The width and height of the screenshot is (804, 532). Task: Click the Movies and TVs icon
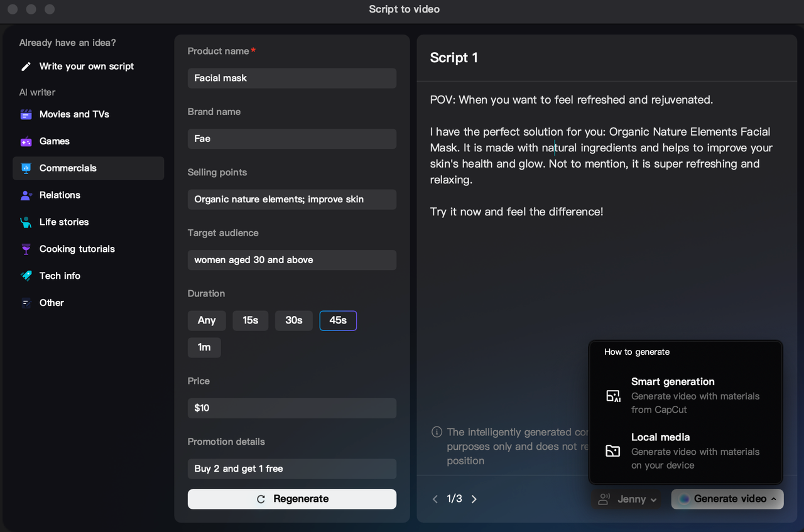[26, 114]
